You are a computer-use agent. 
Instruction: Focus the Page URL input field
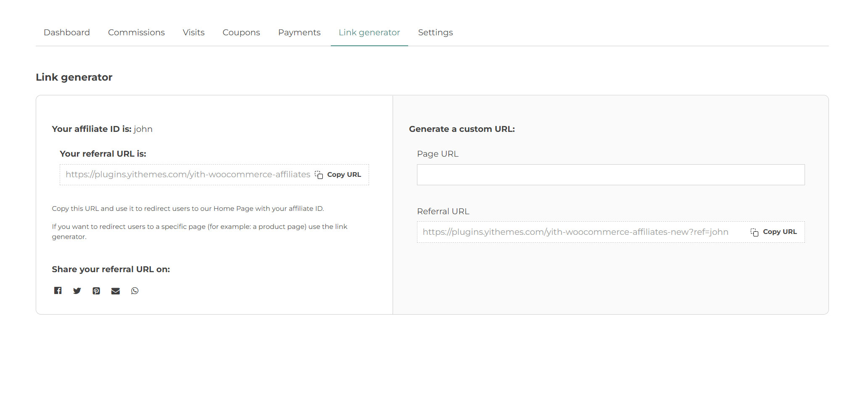(610, 175)
